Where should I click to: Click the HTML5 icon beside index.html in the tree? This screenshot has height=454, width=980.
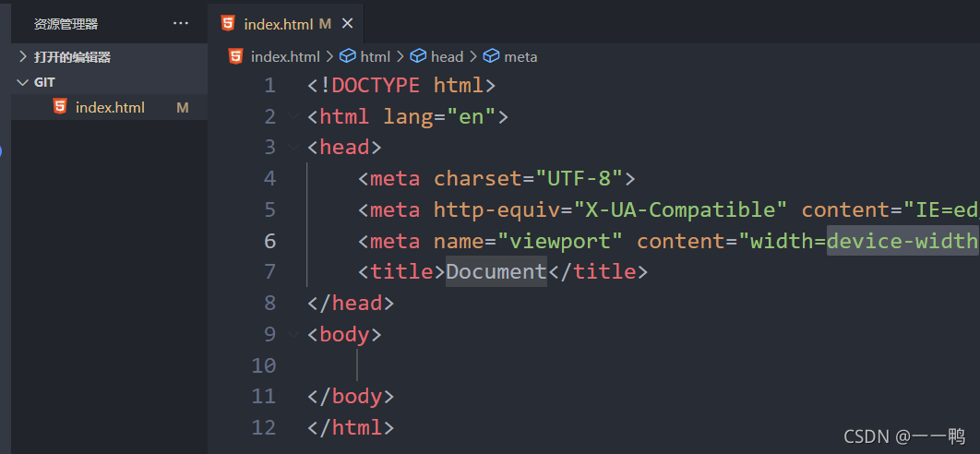coord(60,107)
